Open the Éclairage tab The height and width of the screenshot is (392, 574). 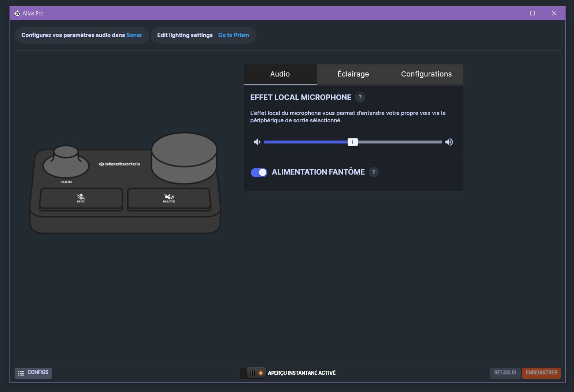click(x=353, y=74)
